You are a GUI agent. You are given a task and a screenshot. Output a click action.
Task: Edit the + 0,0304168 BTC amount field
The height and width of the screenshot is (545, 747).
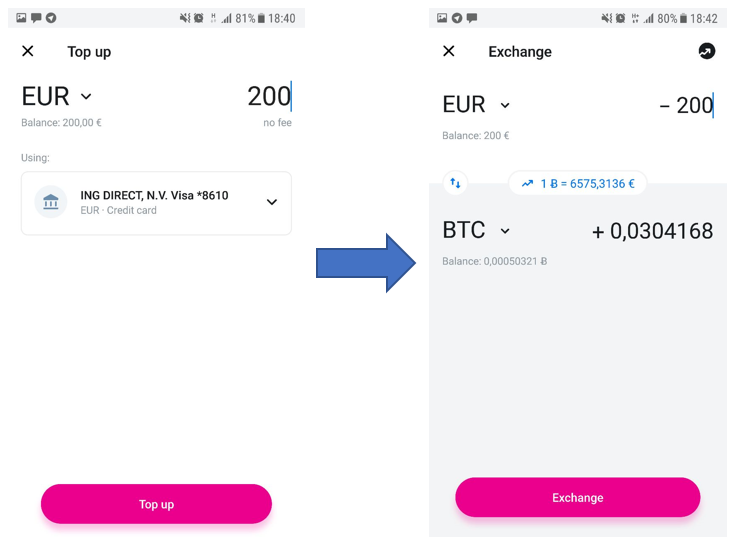(652, 231)
